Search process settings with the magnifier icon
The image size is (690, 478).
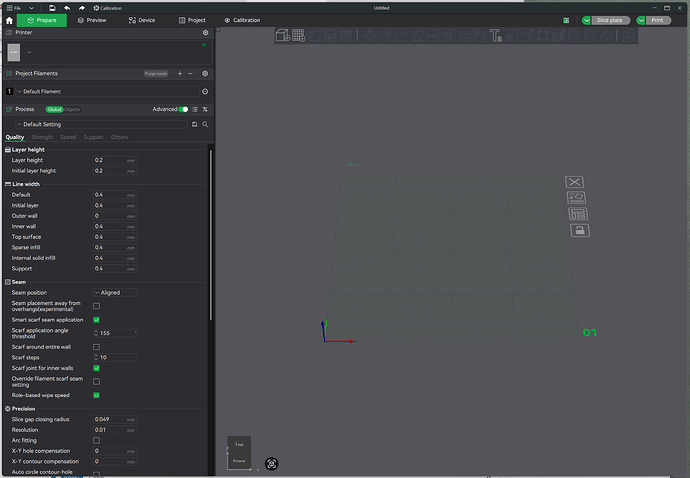tap(205, 125)
